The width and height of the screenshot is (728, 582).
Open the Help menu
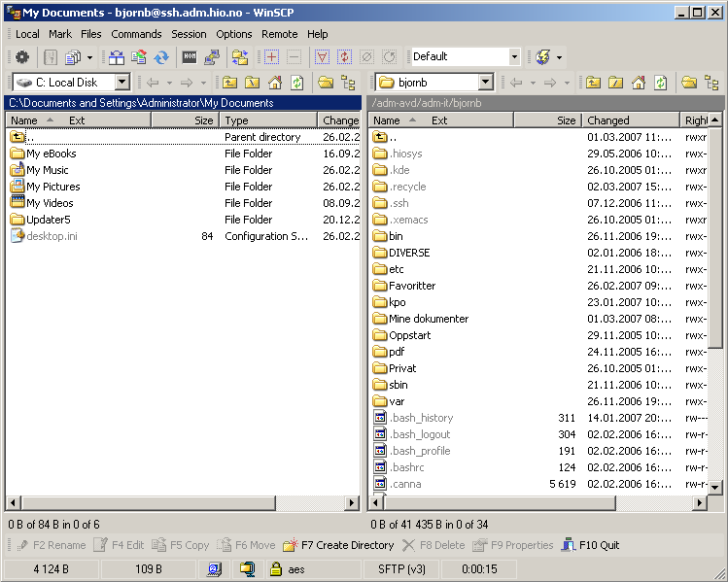pos(317,34)
